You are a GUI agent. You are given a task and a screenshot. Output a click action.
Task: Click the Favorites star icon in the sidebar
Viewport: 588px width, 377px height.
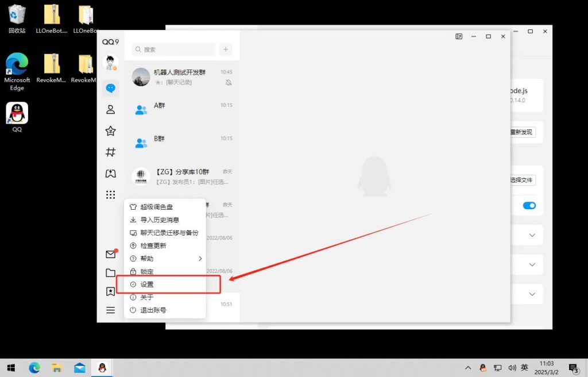[x=110, y=130]
